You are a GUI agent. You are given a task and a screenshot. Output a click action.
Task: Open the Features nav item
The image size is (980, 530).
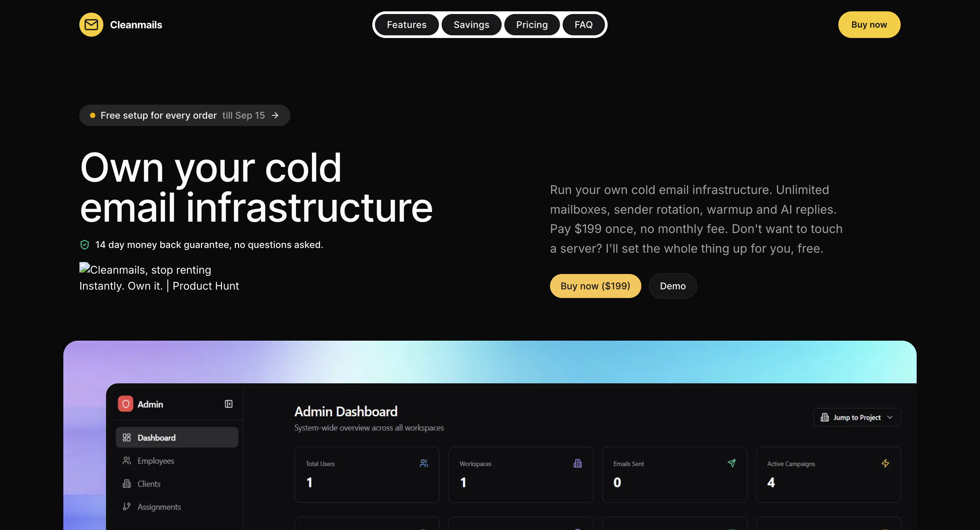[x=407, y=25]
